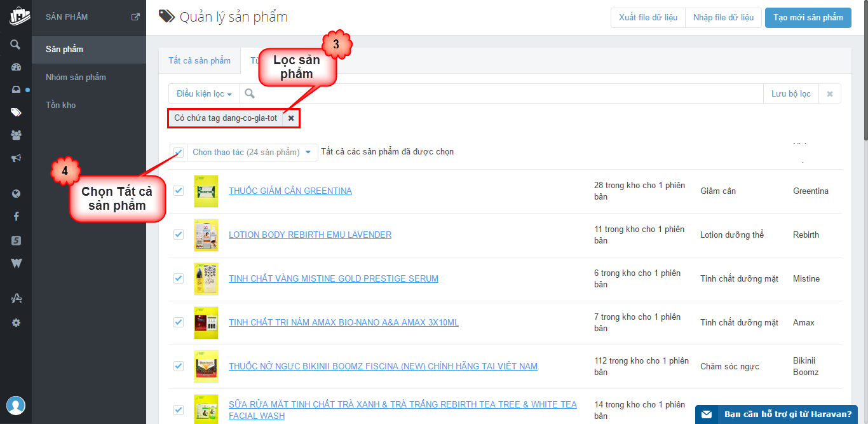This screenshot has height=424, width=868.
Task: Click the Chăm sóc ngực type cell
Action: (x=729, y=366)
